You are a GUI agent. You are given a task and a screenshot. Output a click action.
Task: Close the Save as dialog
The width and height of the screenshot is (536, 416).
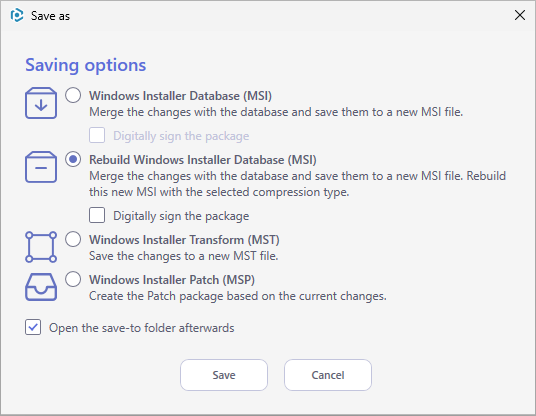[x=520, y=15]
